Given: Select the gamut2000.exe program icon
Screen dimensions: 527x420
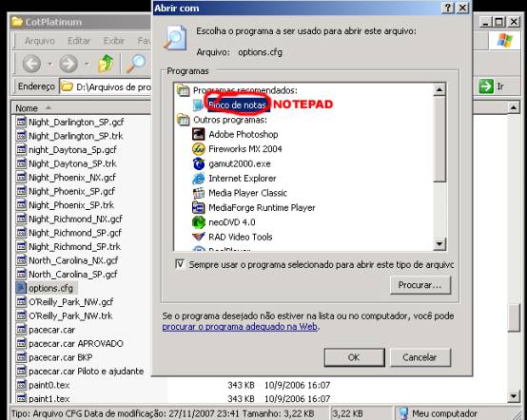Looking at the screenshot, I should [198, 163].
